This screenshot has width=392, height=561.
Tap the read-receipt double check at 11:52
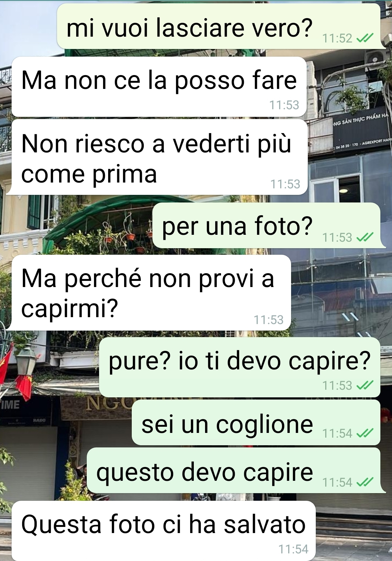[x=365, y=38]
